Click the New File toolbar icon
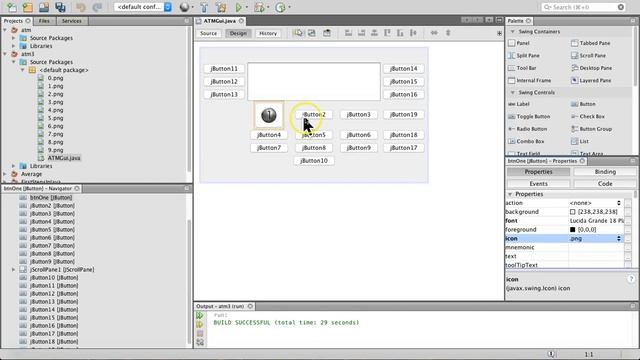The image size is (640, 360). [x=11, y=7]
